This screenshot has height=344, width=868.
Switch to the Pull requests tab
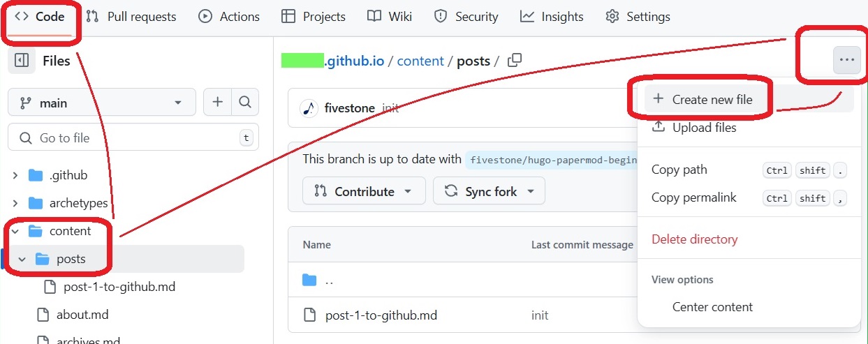pyautogui.click(x=131, y=17)
